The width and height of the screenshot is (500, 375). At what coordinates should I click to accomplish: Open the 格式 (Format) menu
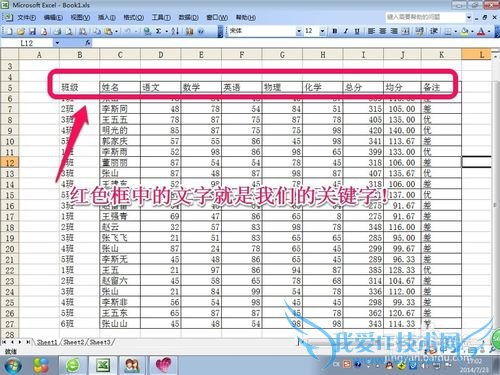pos(134,18)
